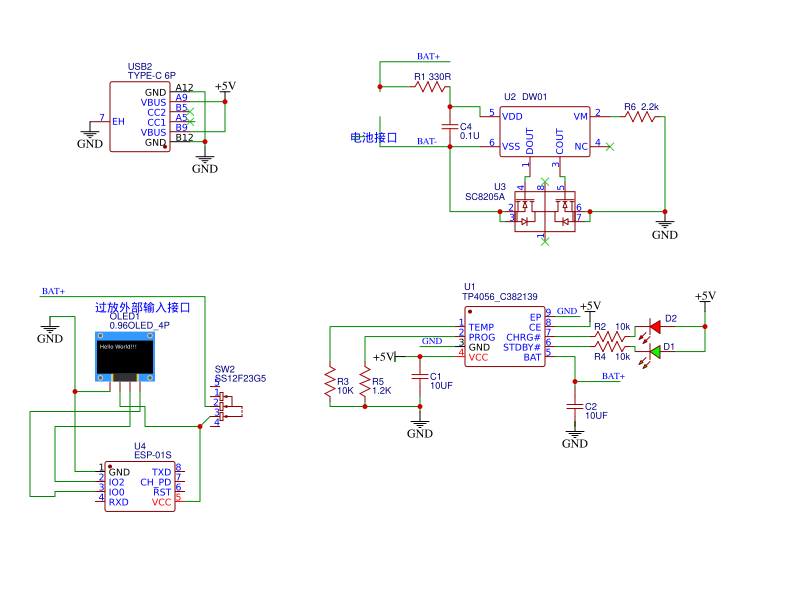Click the SS12F23G5 part name text
This screenshot has height=601, width=800.
tap(240, 379)
